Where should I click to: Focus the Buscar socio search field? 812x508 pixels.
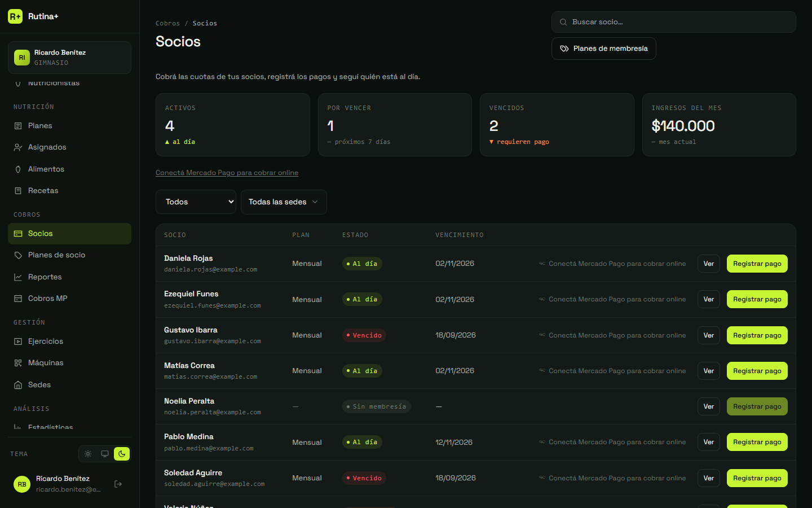pyautogui.click(x=673, y=22)
